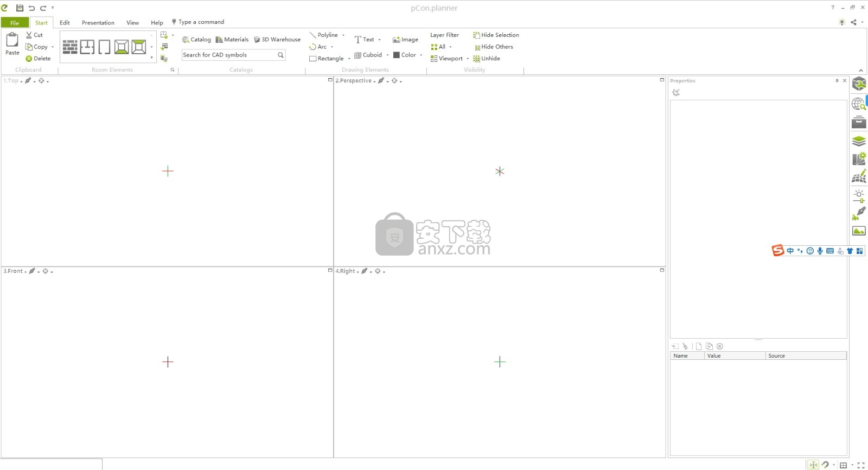Choose the floor room element icon
Image resolution: width=868 pixels, height=470 pixels.
pyautogui.click(x=122, y=47)
